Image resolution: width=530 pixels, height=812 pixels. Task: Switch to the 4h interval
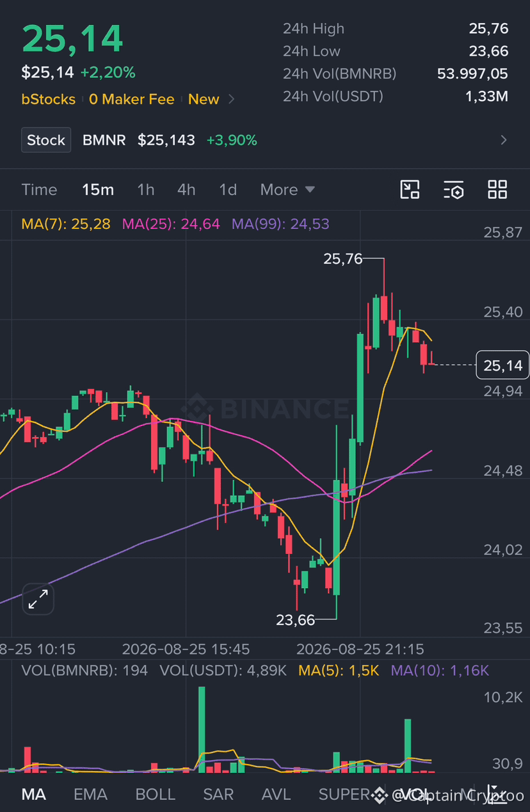click(186, 189)
